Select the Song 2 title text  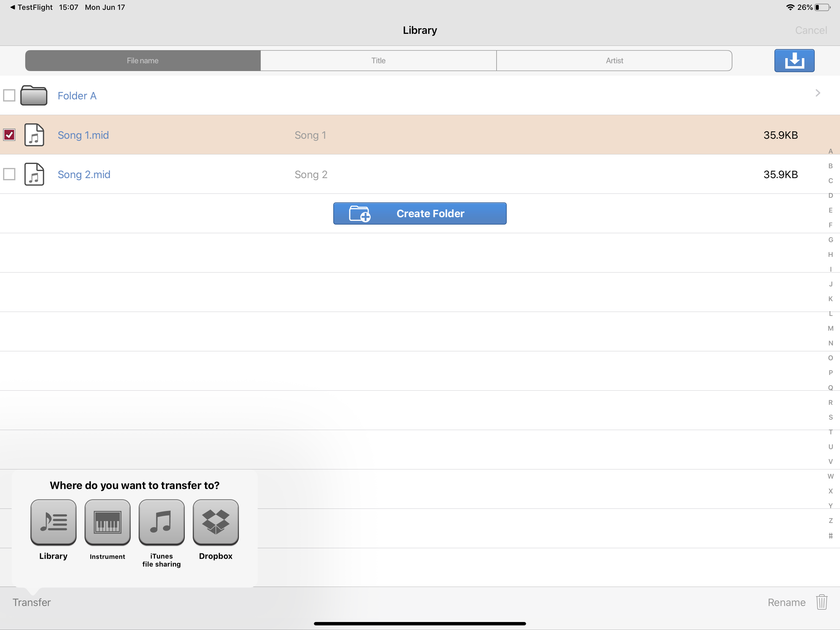311,174
